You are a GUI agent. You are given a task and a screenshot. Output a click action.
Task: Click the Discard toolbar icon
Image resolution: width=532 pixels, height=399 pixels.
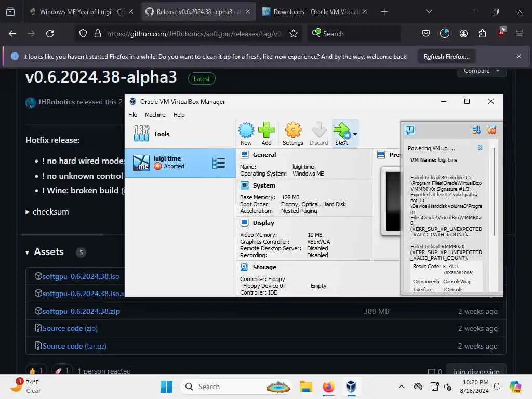[x=318, y=134]
